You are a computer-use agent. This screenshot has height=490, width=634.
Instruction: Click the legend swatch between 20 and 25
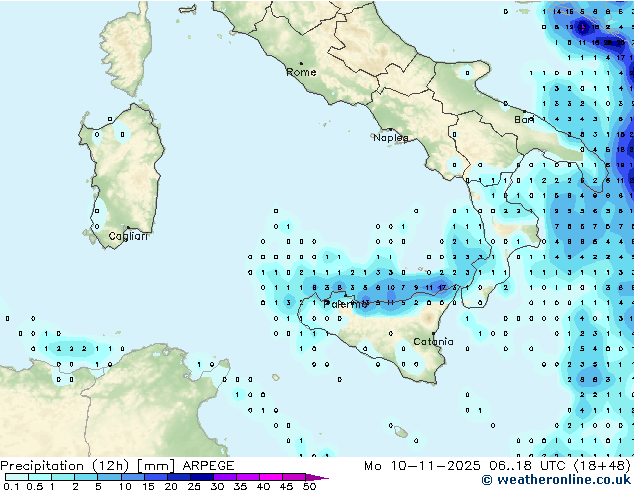tap(178, 477)
